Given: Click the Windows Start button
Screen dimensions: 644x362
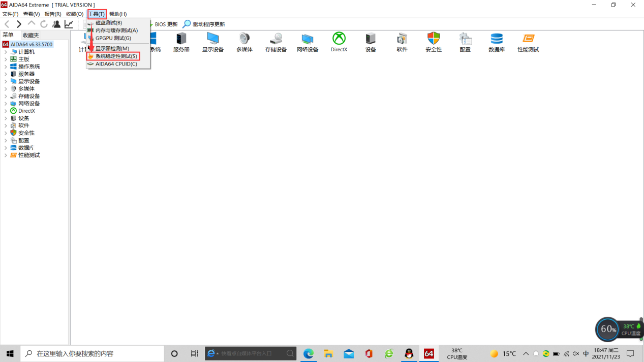Looking at the screenshot, I should click(x=10, y=353).
